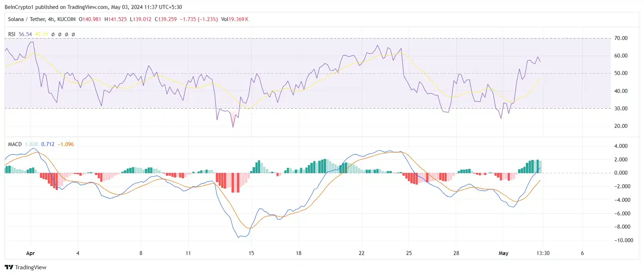The width and height of the screenshot is (644, 275).
Task: Click the 28 date label on time axis
Action: 456,253
